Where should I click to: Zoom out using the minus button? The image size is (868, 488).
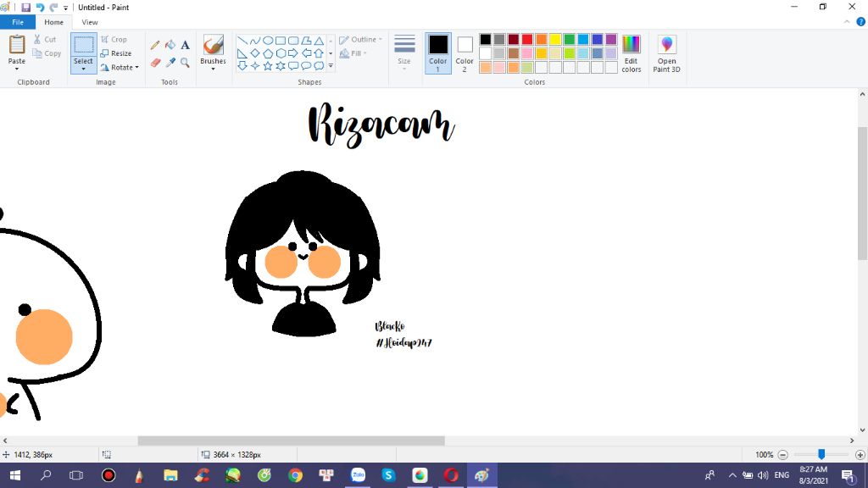click(x=782, y=455)
